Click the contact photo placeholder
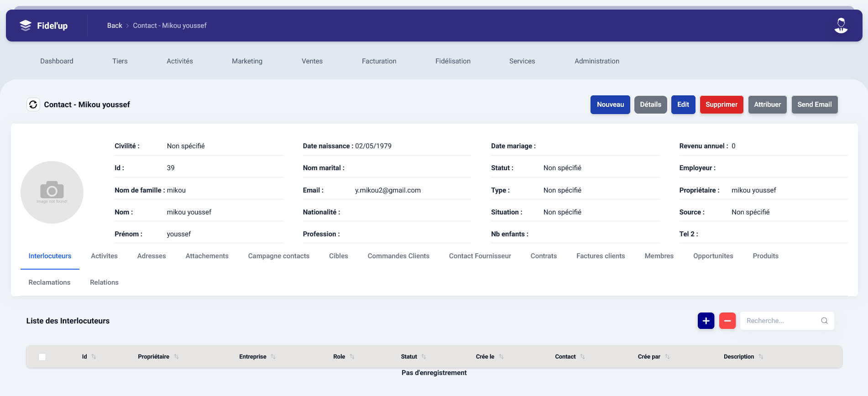868x396 pixels. click(x=52, y=192)
